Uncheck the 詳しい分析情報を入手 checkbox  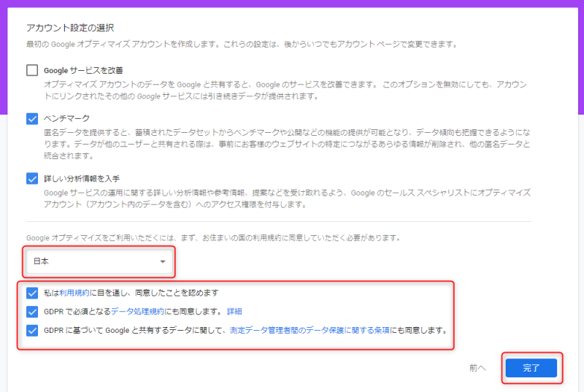click(x=32, y=179)
